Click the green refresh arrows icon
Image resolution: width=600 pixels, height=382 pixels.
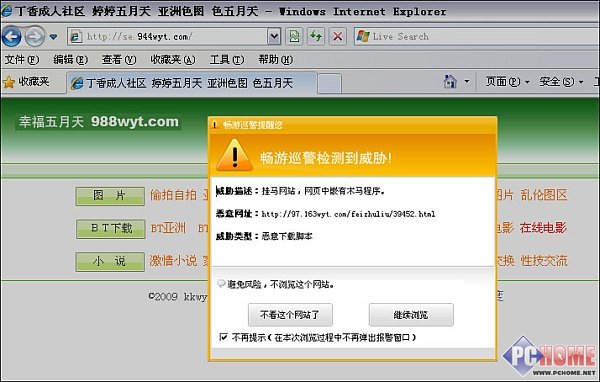[x=316, y=37]
